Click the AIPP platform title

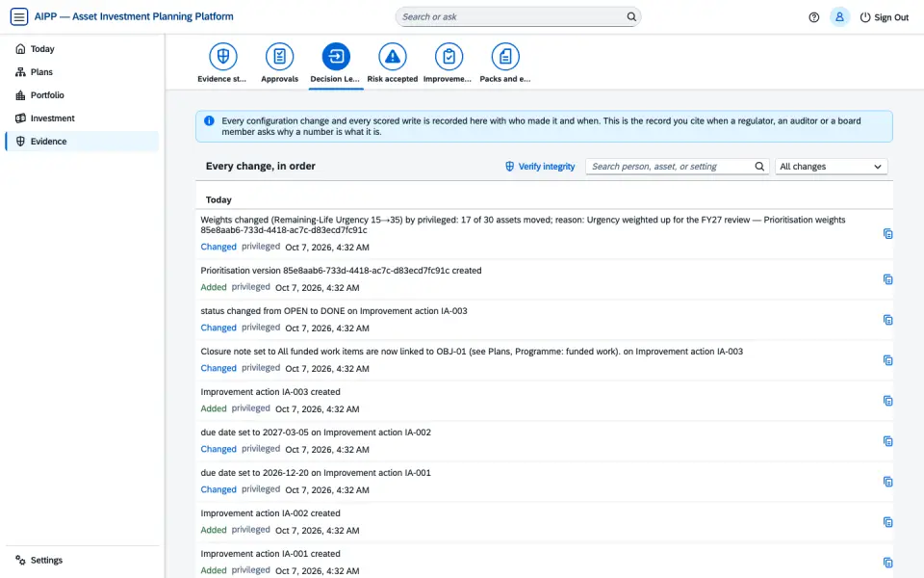(134, 16)
